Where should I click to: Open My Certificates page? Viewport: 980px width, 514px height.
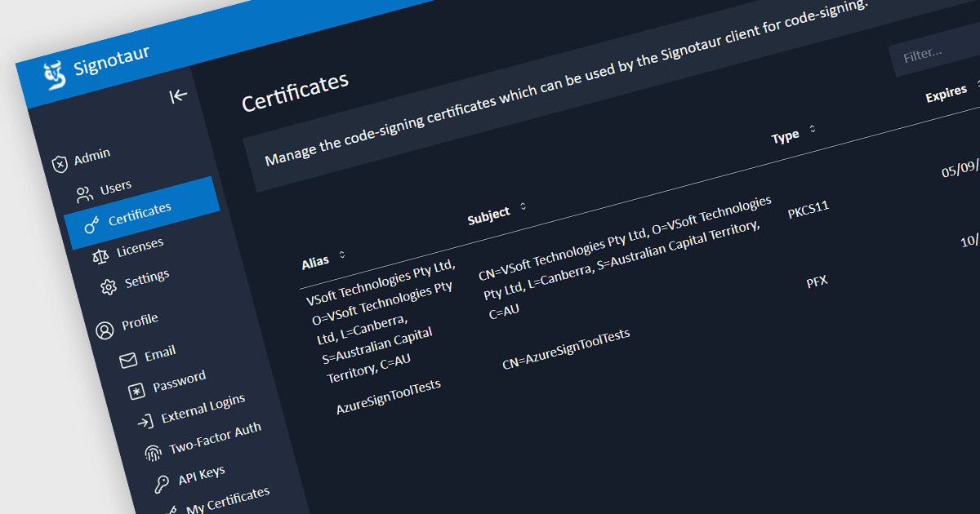tap(228, 500)
